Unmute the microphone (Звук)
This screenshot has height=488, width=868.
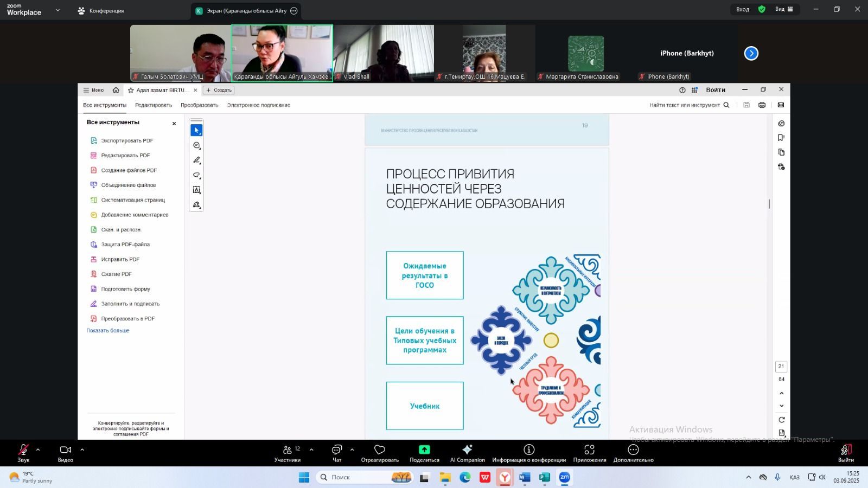click(23, 453)
